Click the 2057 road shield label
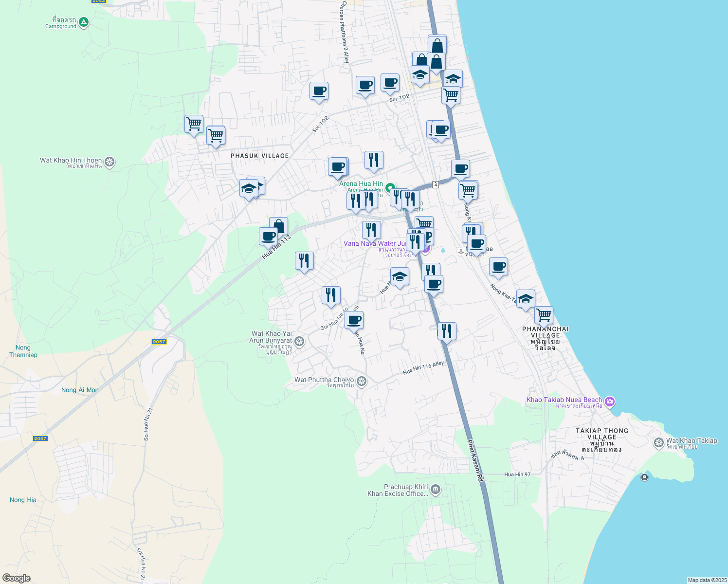 [159, 342]
